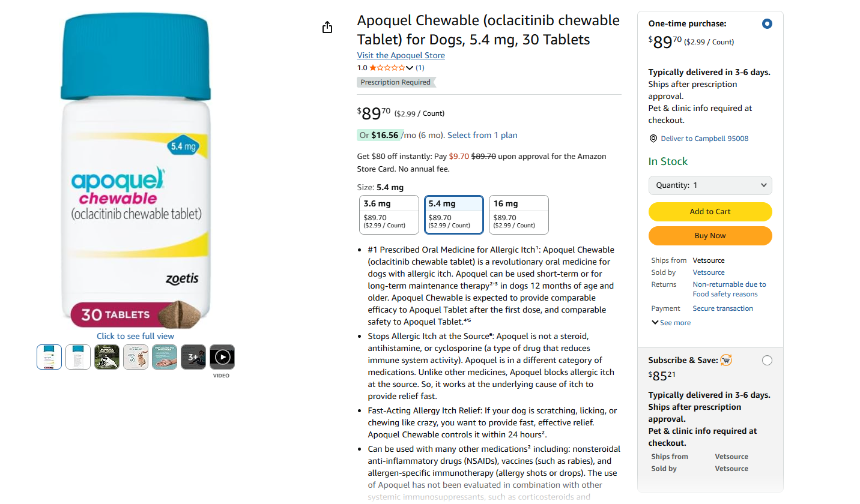Choose the 16 mg size option

(518, 214)
